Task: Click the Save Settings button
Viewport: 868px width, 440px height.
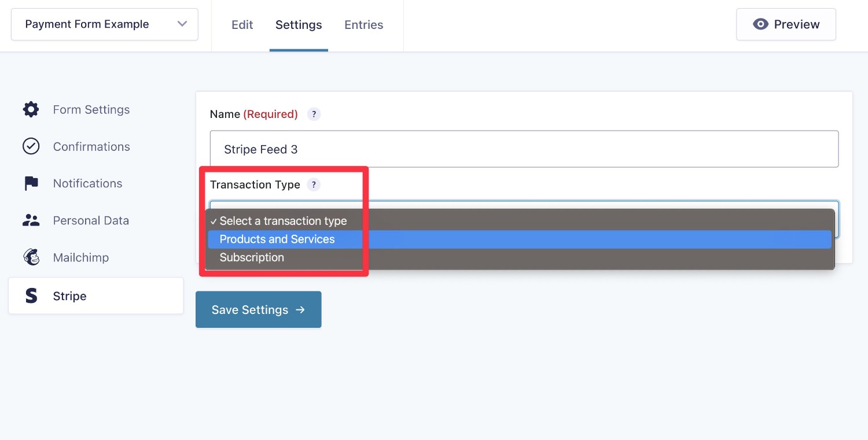Action: tap(258, 309)
